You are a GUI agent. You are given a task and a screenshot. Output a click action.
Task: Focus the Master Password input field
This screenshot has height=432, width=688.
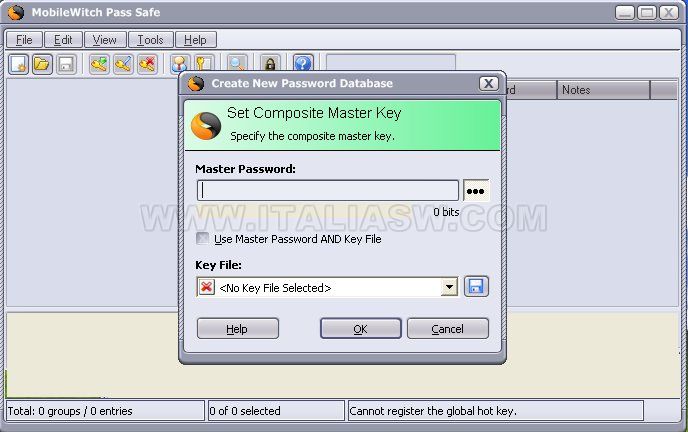tap(328, 190)
